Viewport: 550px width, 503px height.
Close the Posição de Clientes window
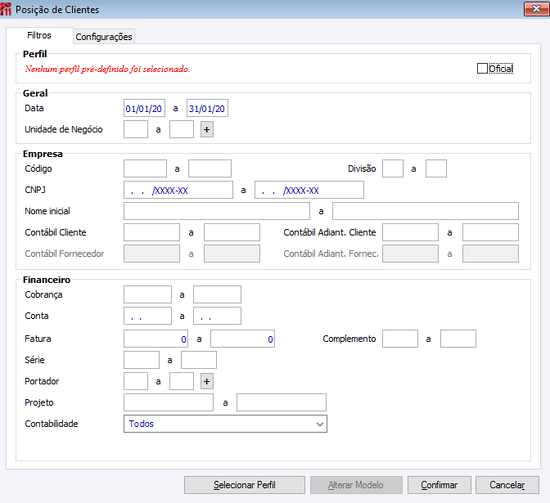[536, 9]
